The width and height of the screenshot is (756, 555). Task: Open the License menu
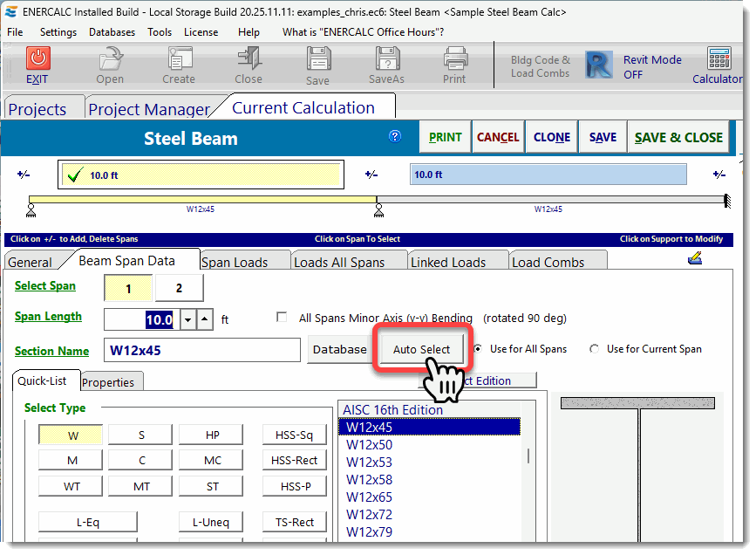click(201, 32)
